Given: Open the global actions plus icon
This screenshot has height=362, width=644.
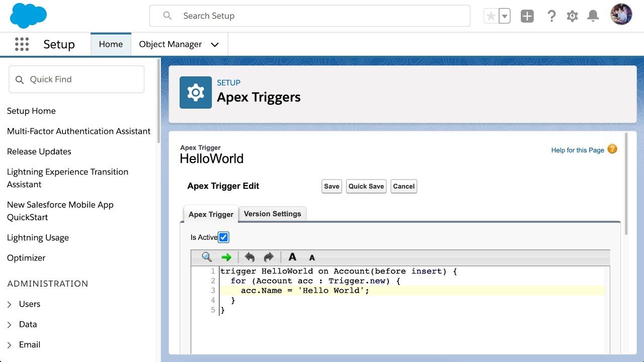Looking at the screenshot, I should click(x=527, y=16).
